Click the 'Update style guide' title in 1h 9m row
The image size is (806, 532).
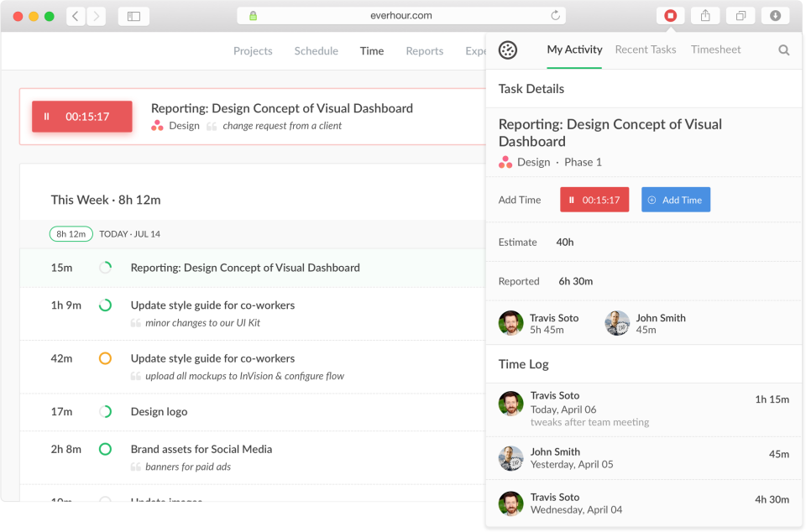(212, 305)
